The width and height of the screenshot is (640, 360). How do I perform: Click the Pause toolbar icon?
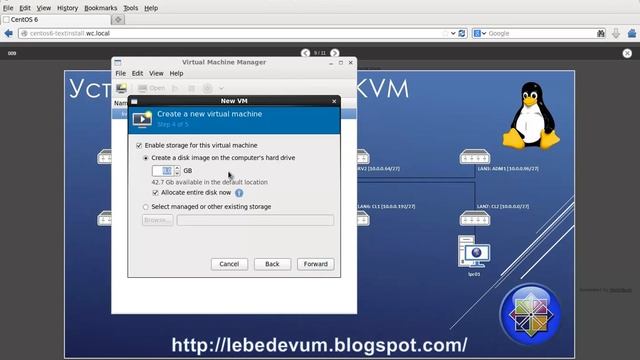(191, 88)
